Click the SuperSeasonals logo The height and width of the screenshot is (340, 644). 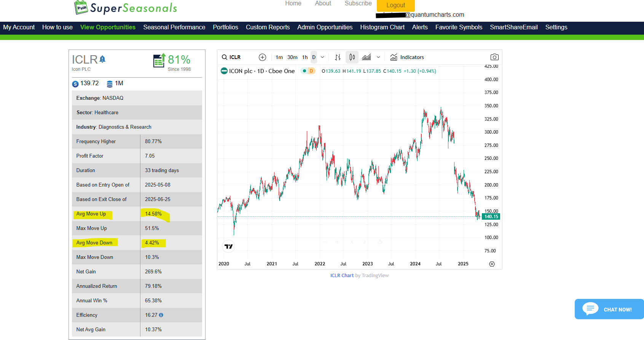[x=126, y=8]
